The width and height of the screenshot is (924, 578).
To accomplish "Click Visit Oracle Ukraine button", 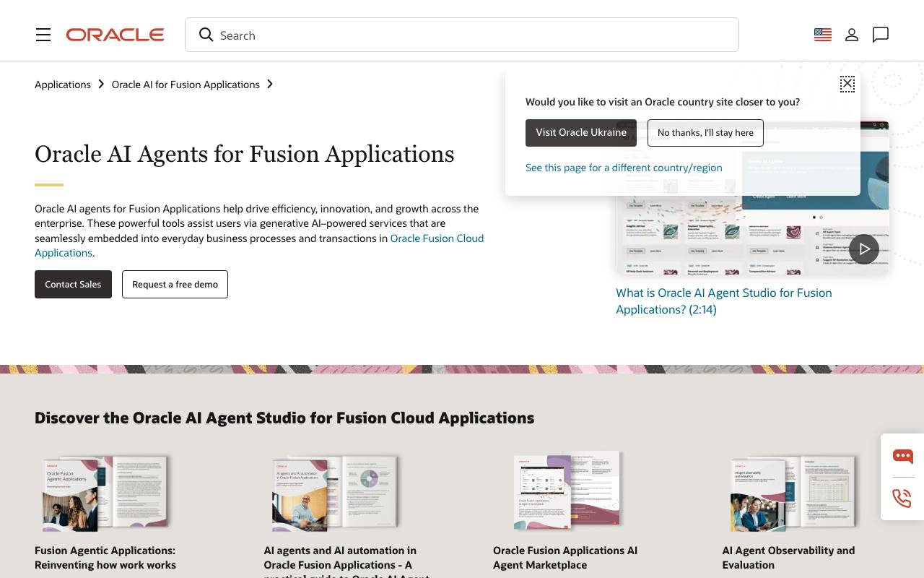I will tap(581, 132).
